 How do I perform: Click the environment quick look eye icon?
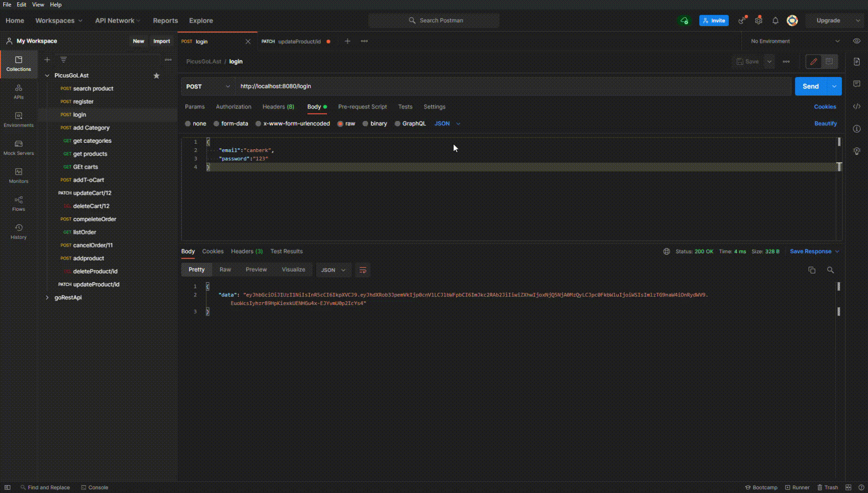(856, 41)
